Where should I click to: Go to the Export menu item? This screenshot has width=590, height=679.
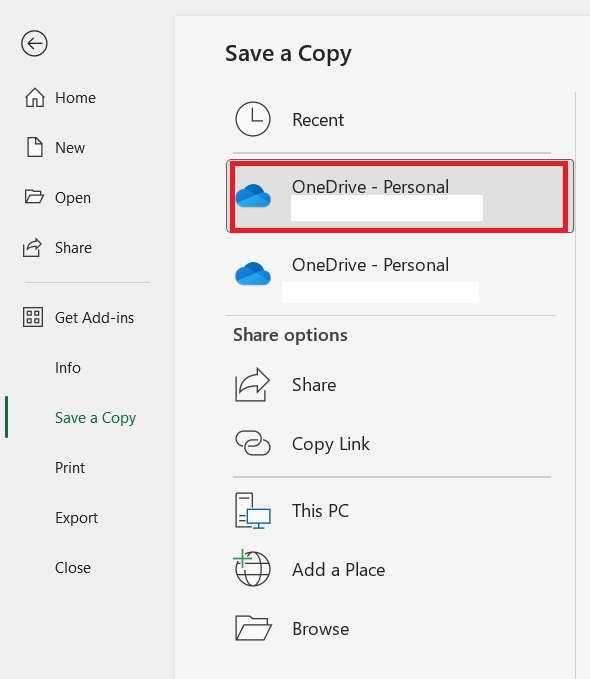point(76,518)
